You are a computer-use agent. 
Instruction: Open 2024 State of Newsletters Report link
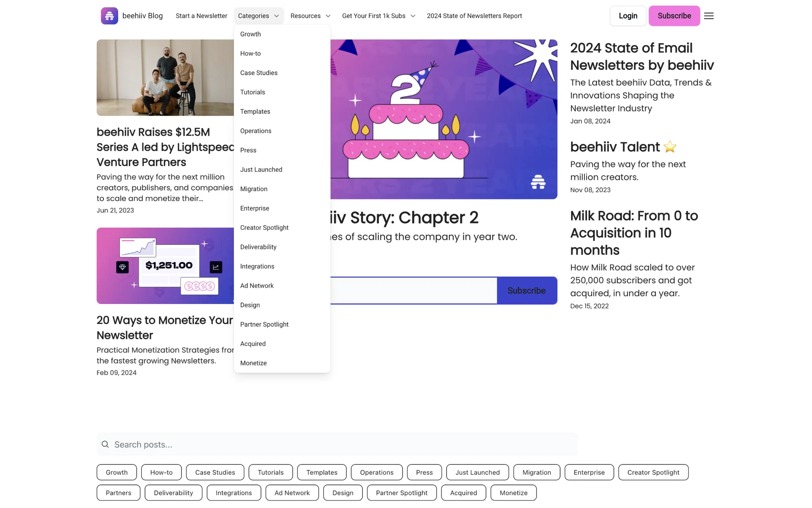474,16
